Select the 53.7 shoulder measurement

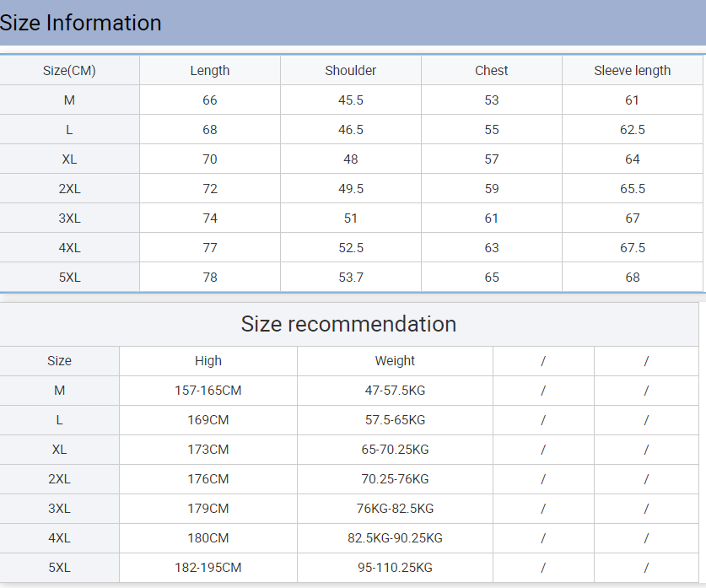coord(350,278)
